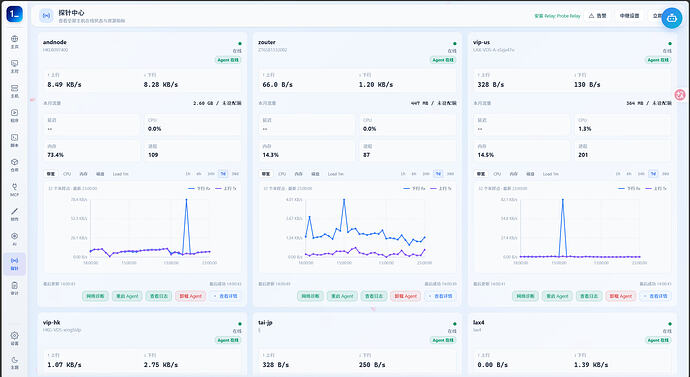Select 7d time range on zouter chart
The height and width of the screenshot is (377, 690).
pyautogui.click(x=438, y=174)
